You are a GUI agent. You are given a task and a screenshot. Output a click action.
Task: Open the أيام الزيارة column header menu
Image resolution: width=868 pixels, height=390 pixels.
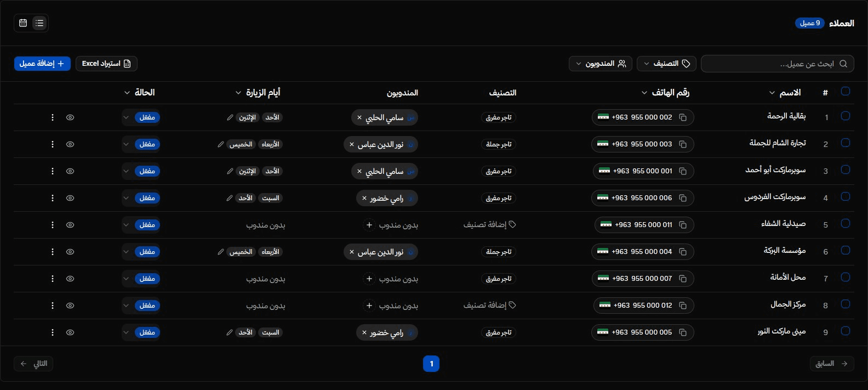tap(258, 93)
